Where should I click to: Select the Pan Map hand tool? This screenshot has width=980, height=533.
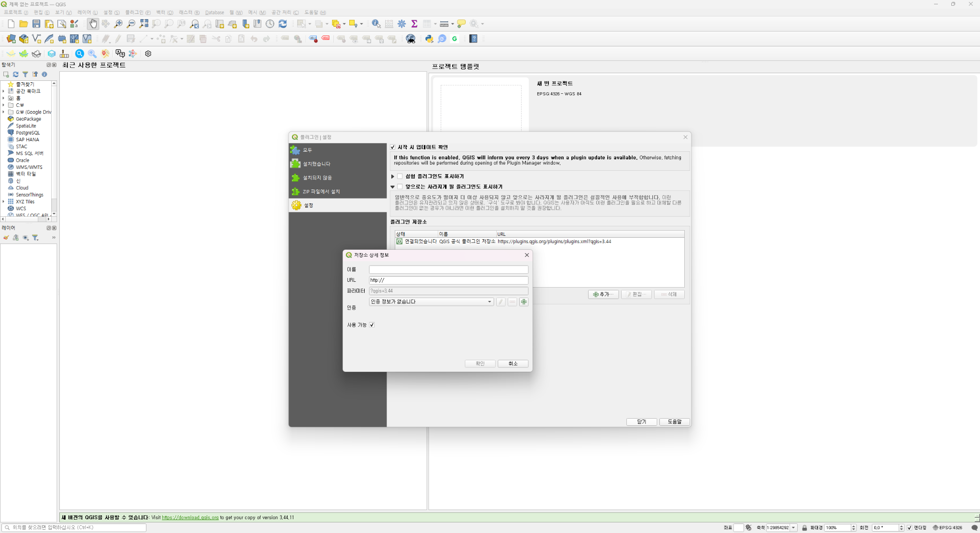(x=93, y=24)
